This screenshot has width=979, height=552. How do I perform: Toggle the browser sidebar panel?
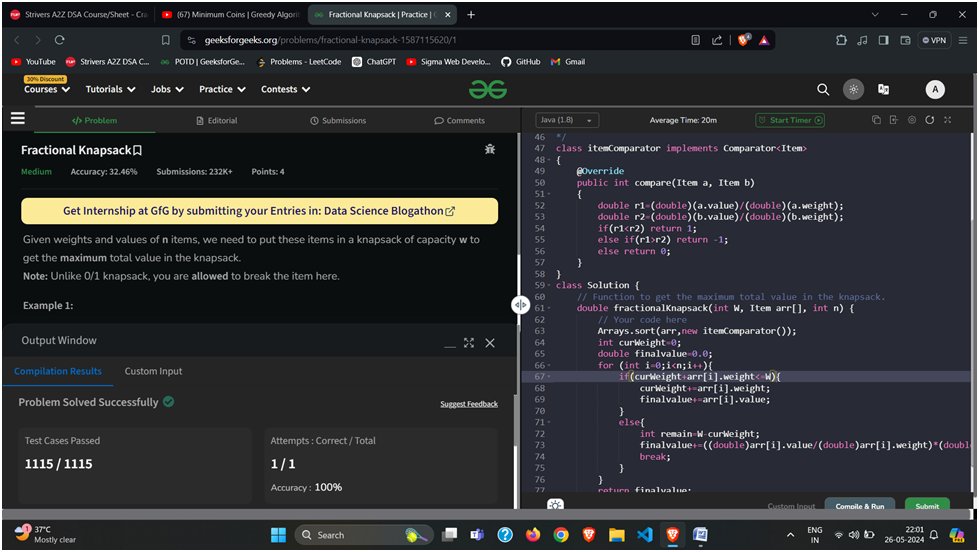click(x=883, y=40)
